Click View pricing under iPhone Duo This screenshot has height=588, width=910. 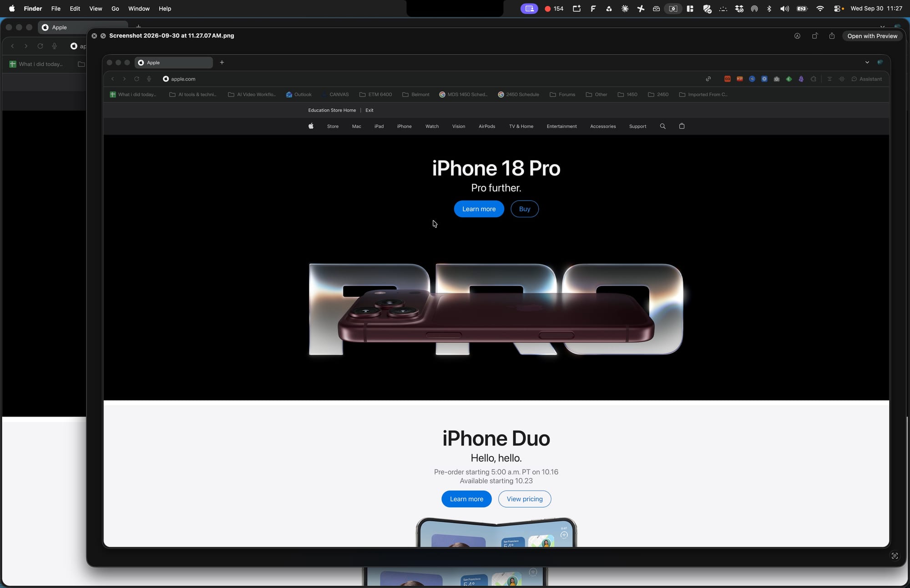525,499
